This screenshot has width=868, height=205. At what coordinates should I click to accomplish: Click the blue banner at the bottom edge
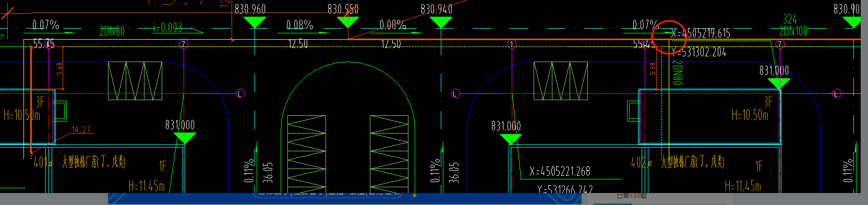click(345, 198)
